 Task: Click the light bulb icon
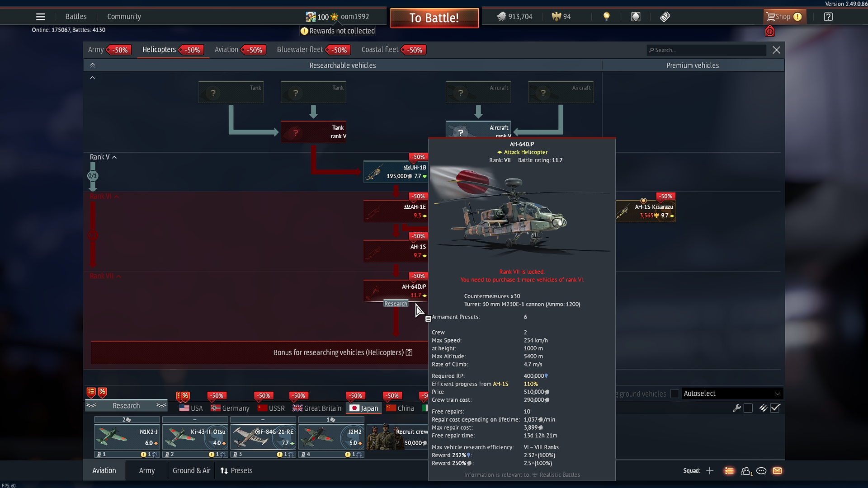[607, 17]
